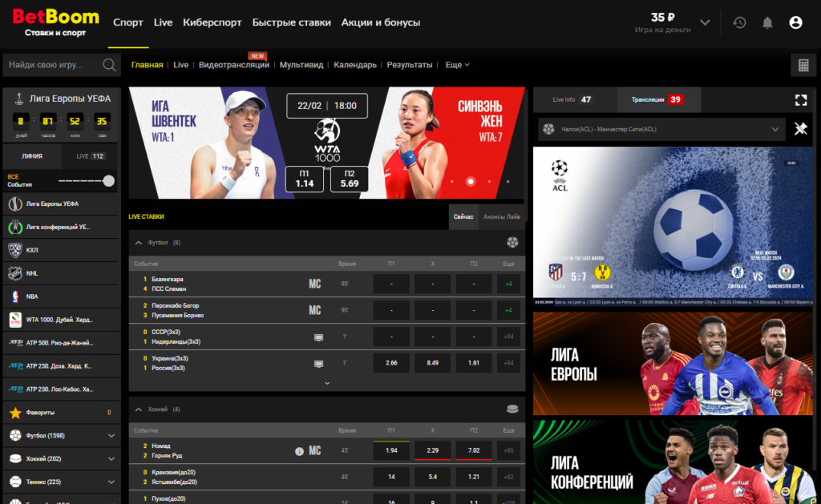This screenshot has height=504, width=821.
Task: Show more football matches chevron
Action: coord(327,383)
